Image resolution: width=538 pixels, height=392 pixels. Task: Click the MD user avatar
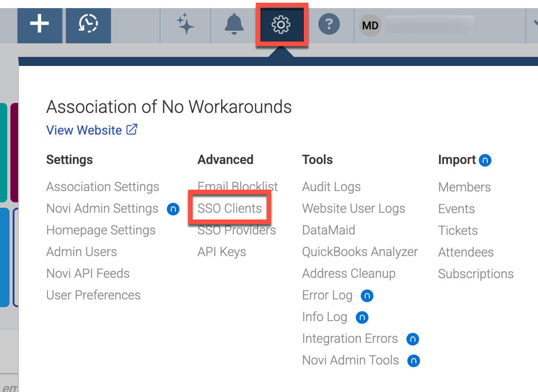pyautogui.click(x=370, y=25)
